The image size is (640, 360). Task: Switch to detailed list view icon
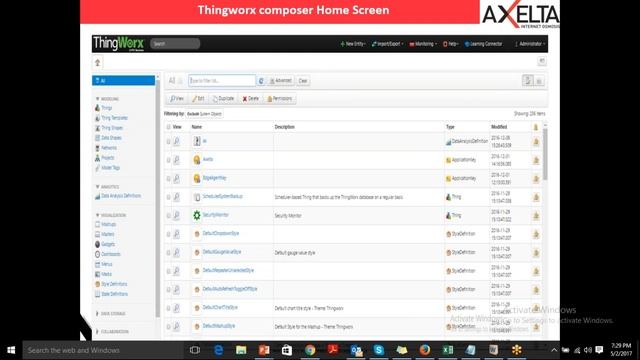(x=527, y=80)
